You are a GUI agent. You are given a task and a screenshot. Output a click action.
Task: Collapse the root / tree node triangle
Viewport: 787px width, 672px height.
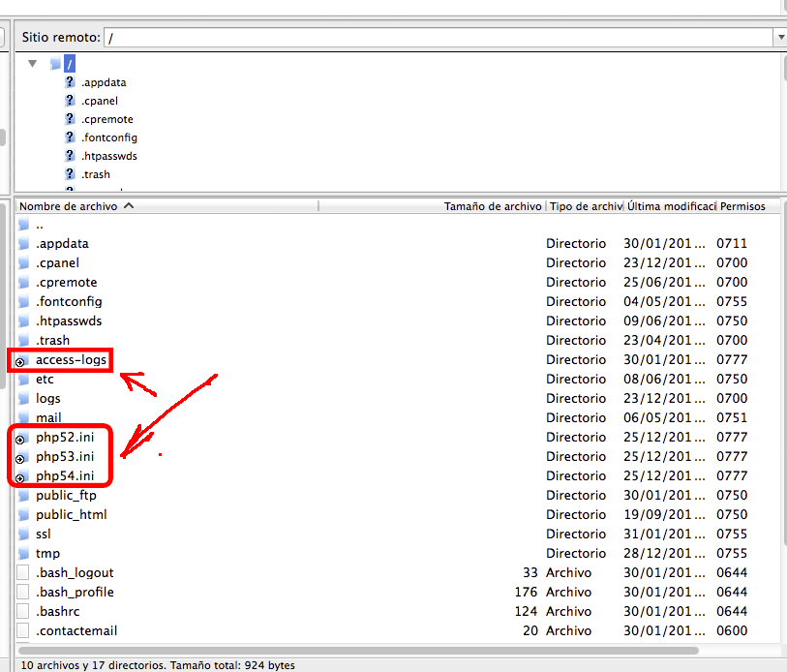(33, 64)
